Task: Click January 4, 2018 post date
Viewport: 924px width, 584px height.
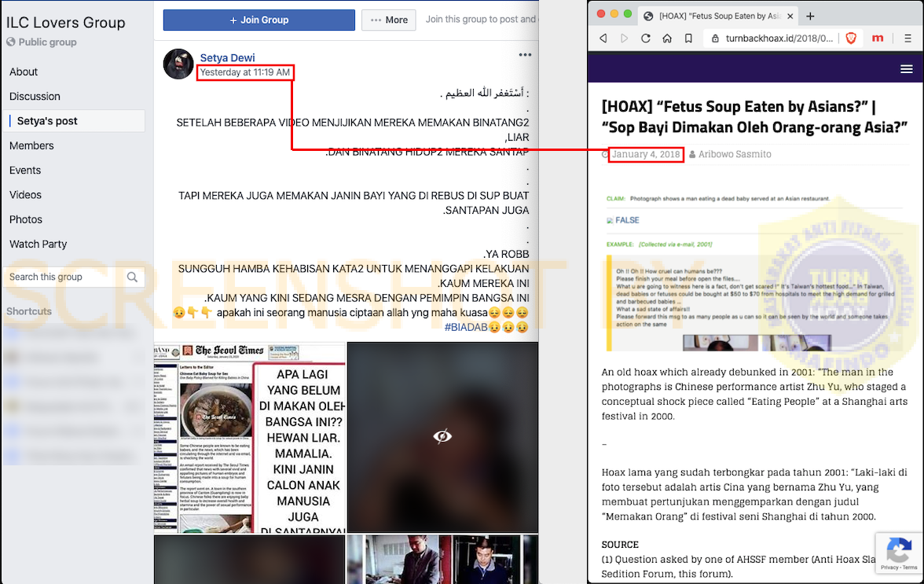Action: pos(646,154)
